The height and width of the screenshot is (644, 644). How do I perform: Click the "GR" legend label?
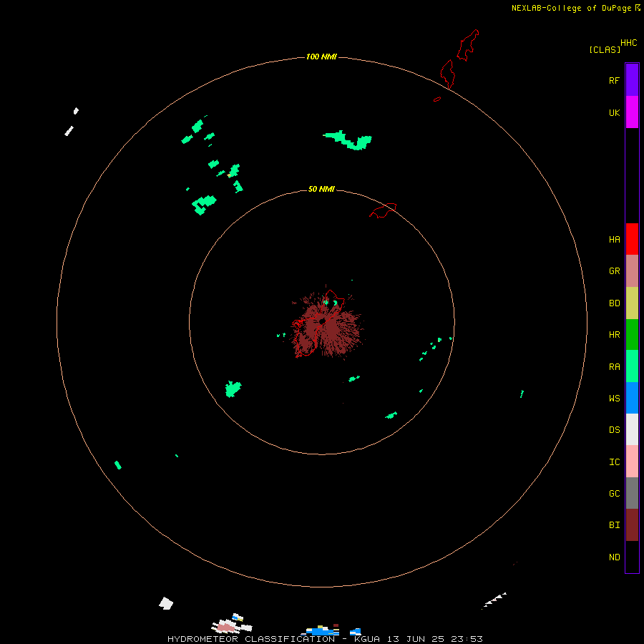pos(615,271)
